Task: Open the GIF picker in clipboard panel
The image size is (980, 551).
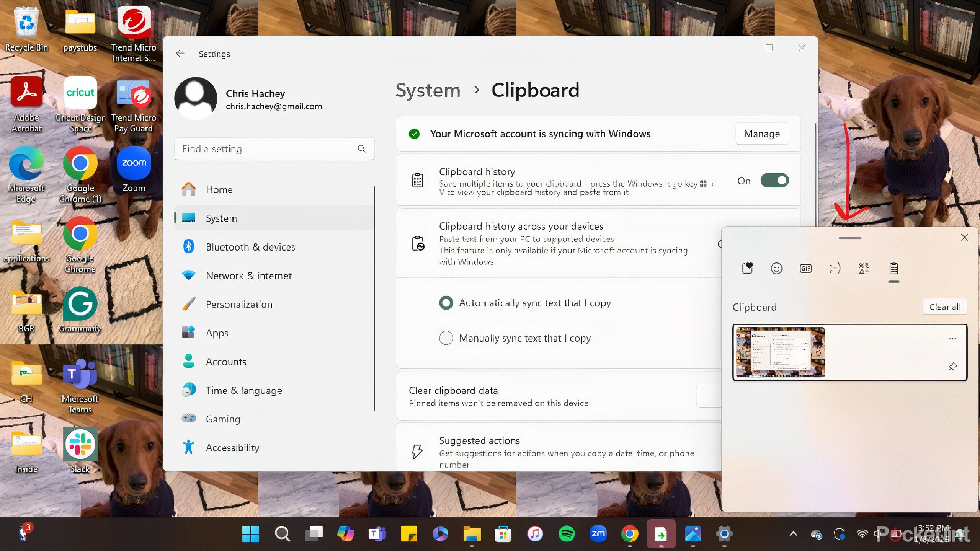Action: point(805,268)
